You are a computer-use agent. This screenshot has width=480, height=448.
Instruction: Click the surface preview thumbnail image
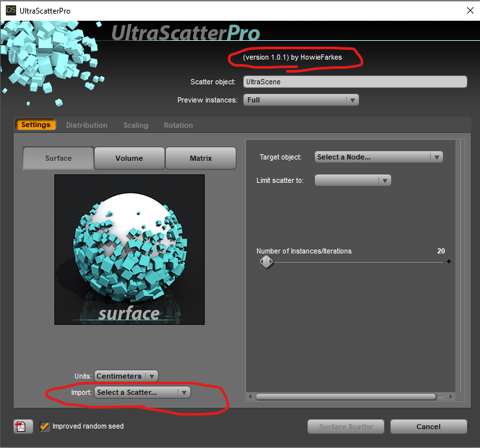[x=130, y=250]
